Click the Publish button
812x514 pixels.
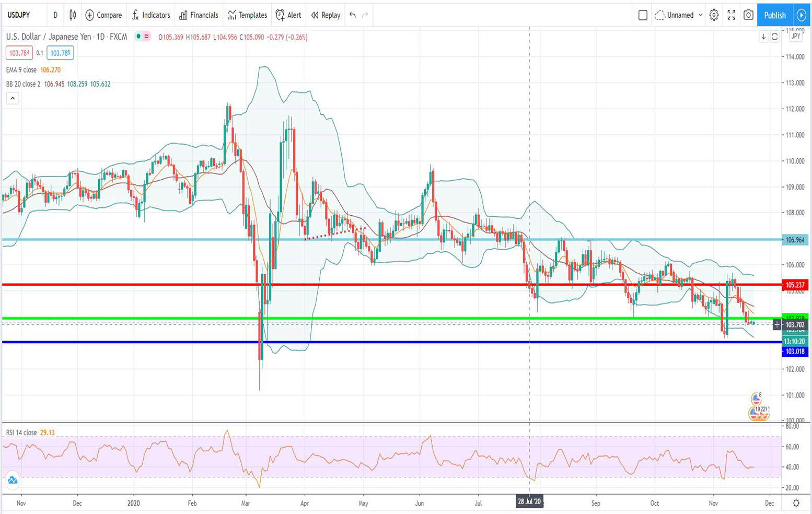[x=774, y=15]
